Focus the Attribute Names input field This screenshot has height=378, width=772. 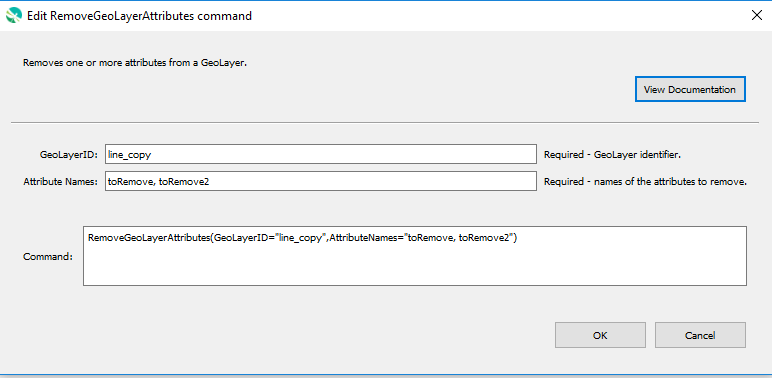pyautogui.click(x=321, y=181)
